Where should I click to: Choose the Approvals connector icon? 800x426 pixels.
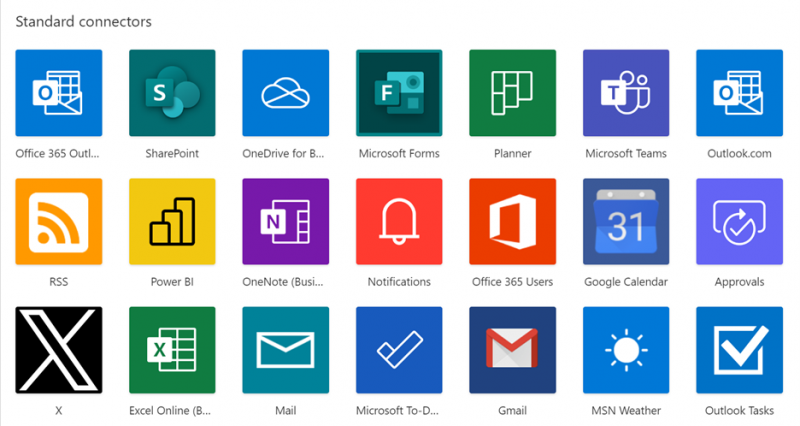739,221
